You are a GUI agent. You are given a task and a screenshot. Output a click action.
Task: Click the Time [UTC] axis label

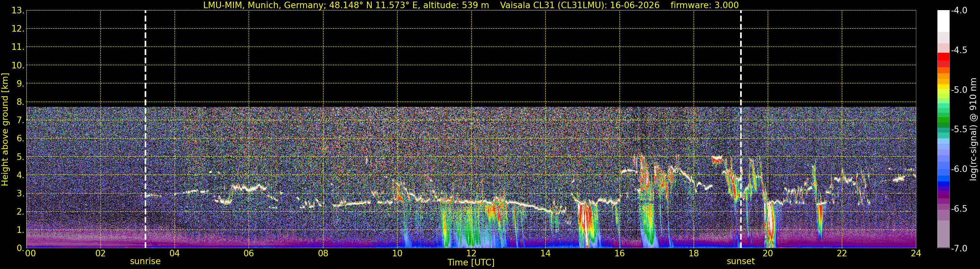tap(471, 262)
